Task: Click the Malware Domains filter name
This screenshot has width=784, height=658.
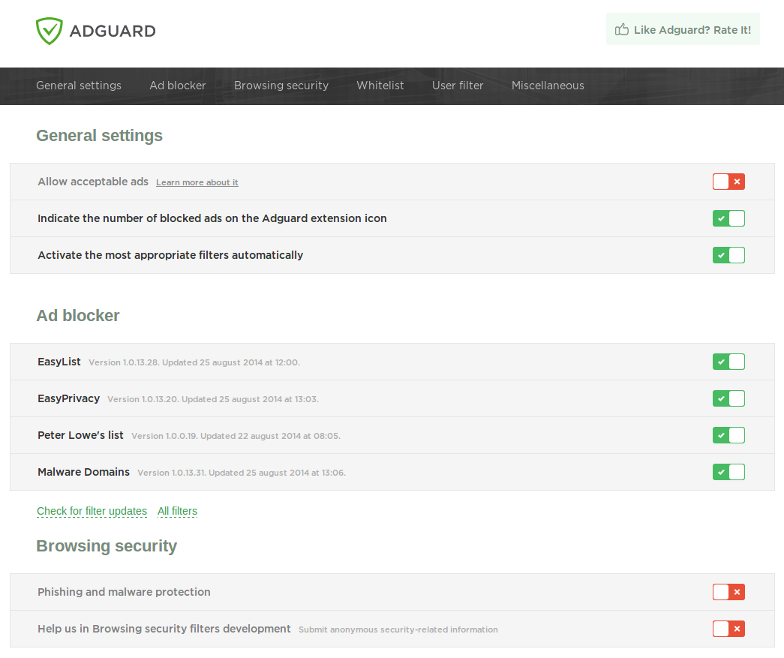Action: click(84, 472)
